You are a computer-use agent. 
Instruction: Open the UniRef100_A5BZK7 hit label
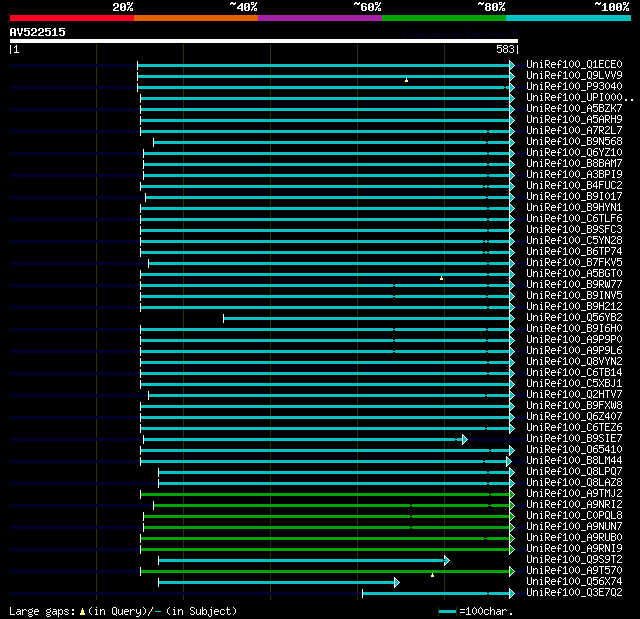(574, 109)
